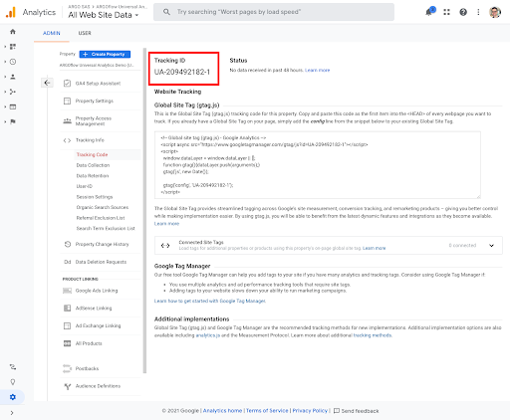Viewport: 510px width, 420px height.
Task: Click Learn more in Connected Site Tags
Action: pos(375,248)
